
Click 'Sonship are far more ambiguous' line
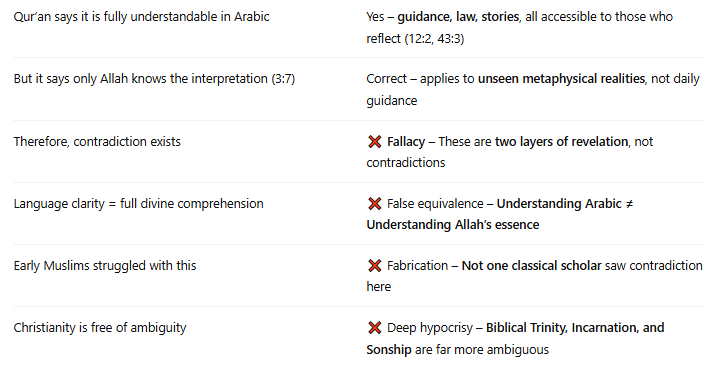click(x=458, y=350)
